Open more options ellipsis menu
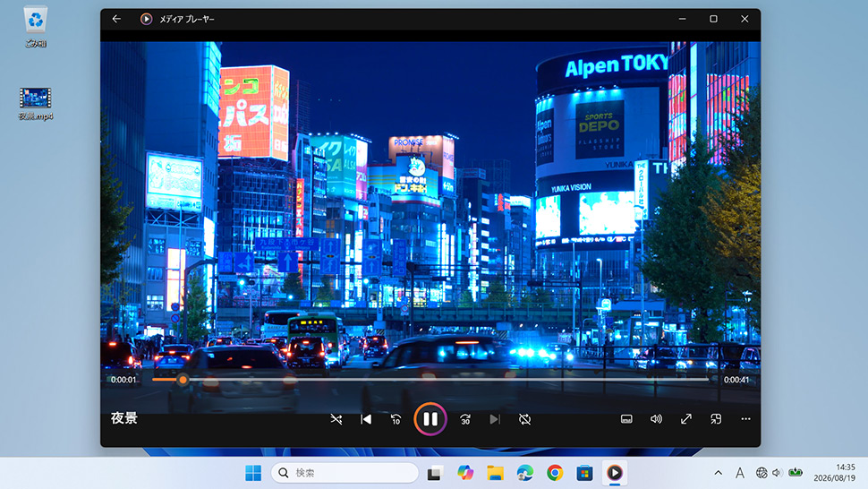Screen dimensions: 868x489 coord(745,419)
